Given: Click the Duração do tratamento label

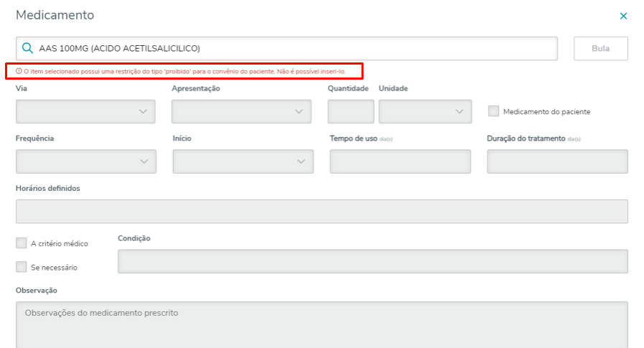Looking at the screenshot, I should tap(526, 138).
